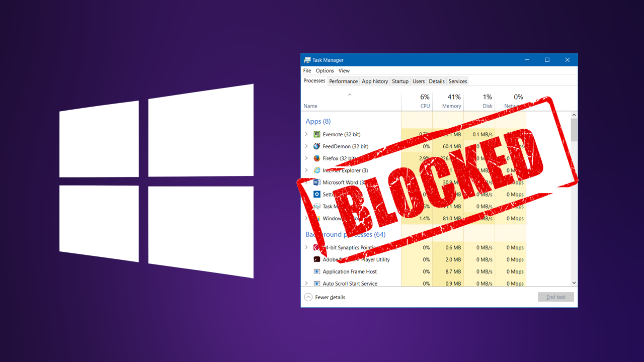Sort by the Disk 1% column header
The image size is (644, 362).
[x=479, y=102]
